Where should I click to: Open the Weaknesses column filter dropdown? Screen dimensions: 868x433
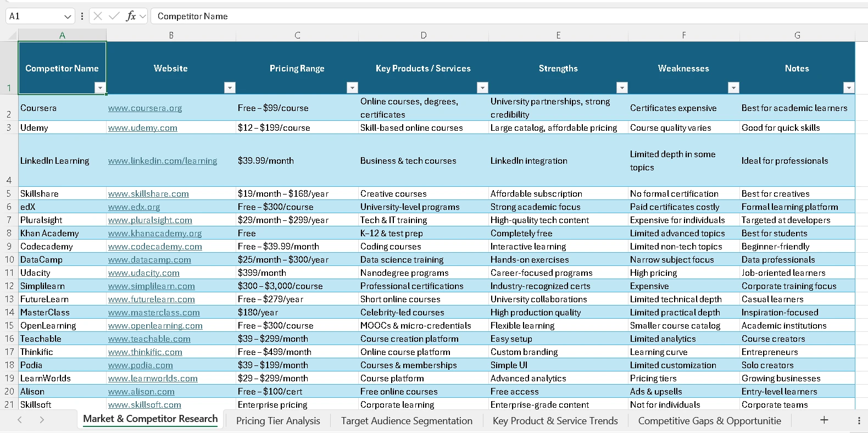[x=733, y=87]
